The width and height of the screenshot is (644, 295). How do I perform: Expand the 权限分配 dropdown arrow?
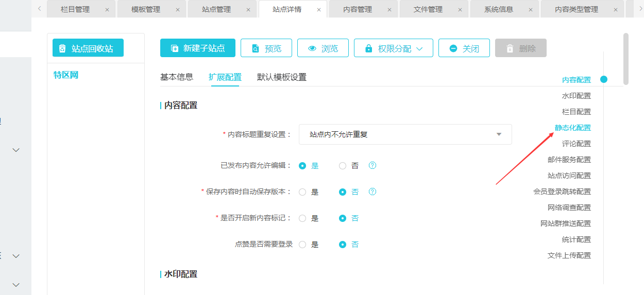(x=419, y=48)
